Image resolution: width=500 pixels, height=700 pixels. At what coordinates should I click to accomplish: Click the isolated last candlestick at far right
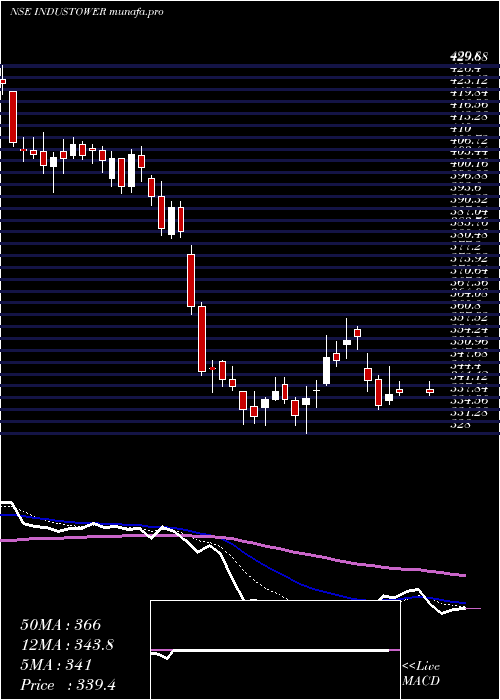pyautogui.click(x=430, y=390)
